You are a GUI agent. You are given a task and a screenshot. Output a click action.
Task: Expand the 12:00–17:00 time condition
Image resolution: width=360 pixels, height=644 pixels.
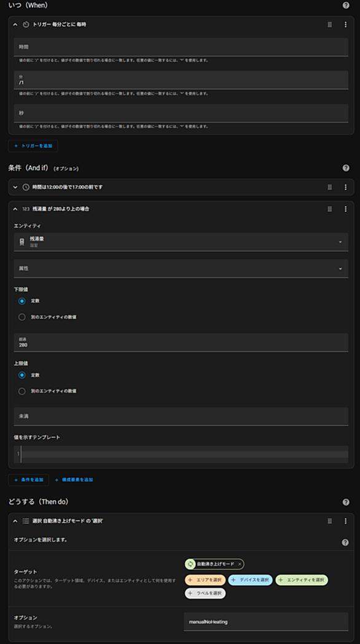pos(15,187)
